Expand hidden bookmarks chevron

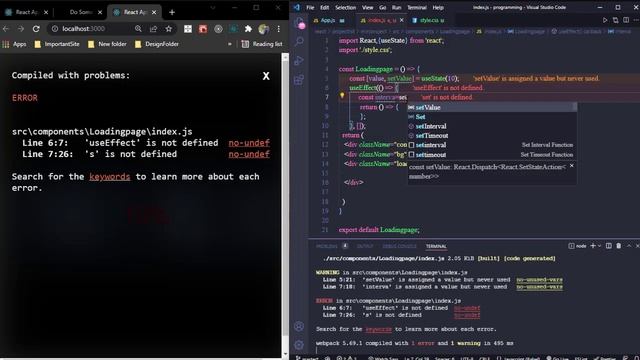pyautogui.click(x=230, y=44)
